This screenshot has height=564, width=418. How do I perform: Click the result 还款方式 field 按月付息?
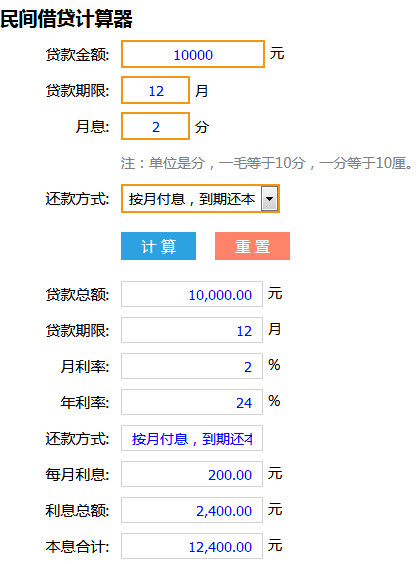192,438
